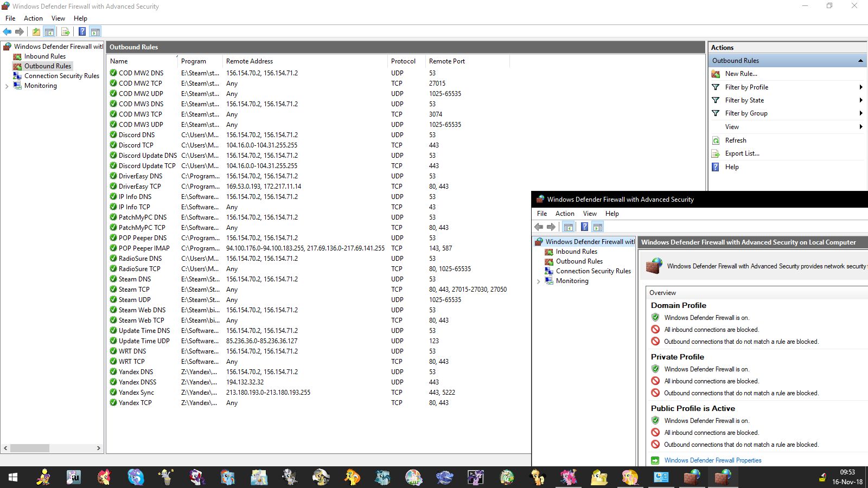Select Inbound Rules in front window tree
Image resolution: width=868 pixels, height=488 pixels.
pos(577,252)
